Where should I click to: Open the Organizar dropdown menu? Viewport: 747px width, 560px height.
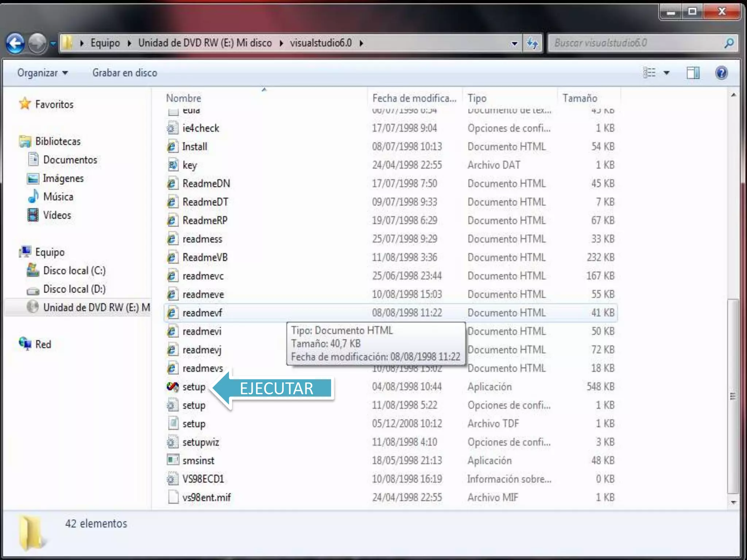pyautogui.click(x=42, y=73)
